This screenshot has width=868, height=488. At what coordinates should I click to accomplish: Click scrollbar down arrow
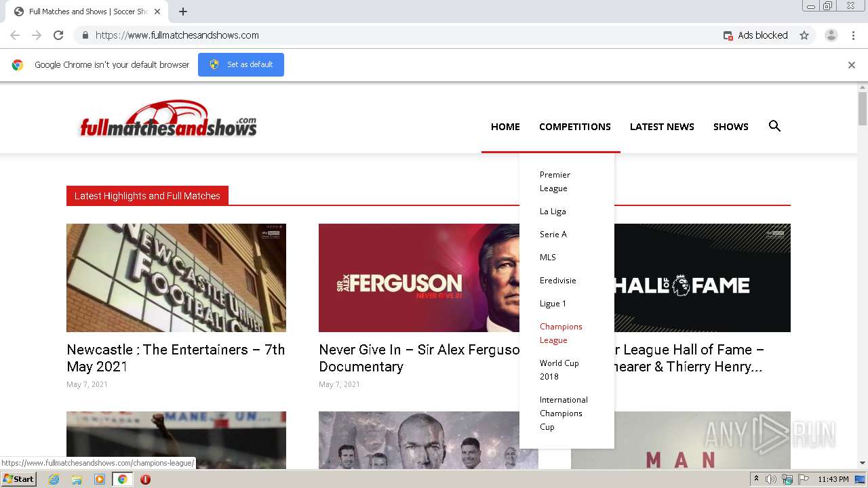click(863, 464)
